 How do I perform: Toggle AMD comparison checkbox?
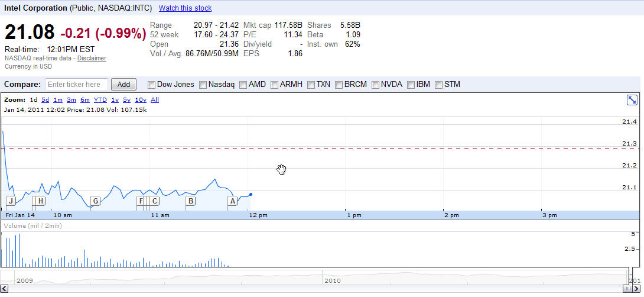(x=243, y=85)
